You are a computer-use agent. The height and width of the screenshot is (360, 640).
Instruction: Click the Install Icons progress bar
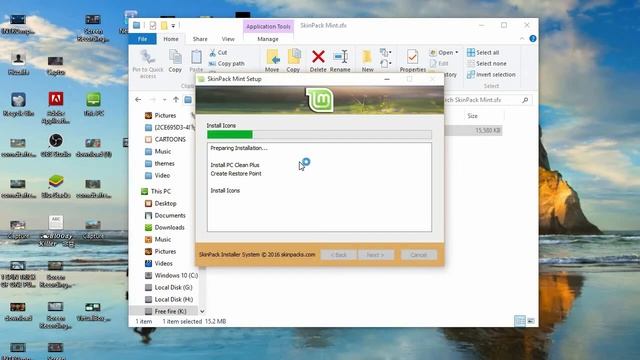319,135
